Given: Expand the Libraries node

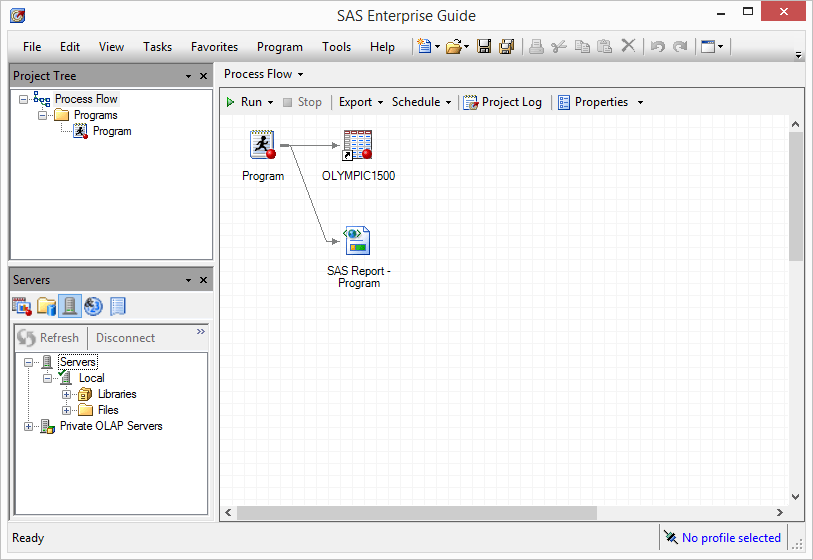Looking at the screenshot, I should (66, 395).
